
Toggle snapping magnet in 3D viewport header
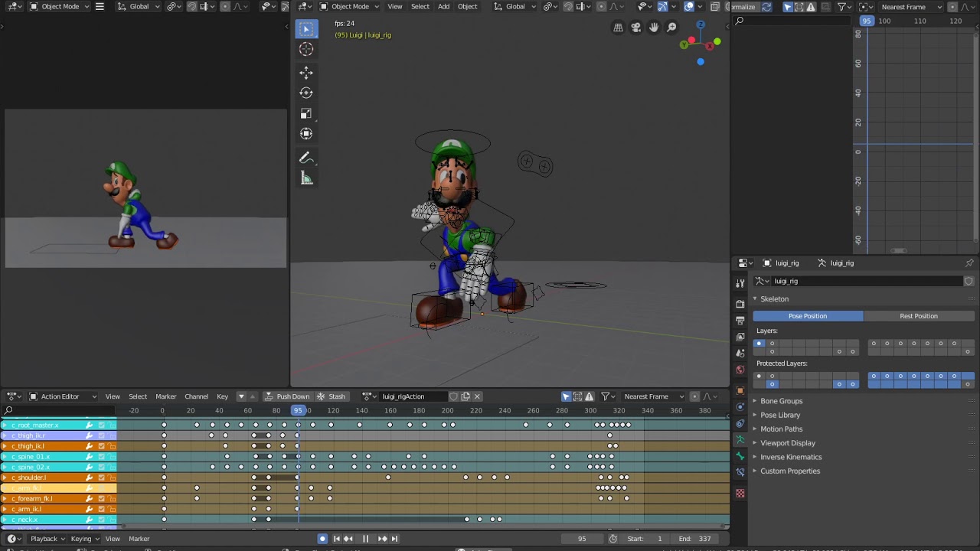tap(567, 6)
